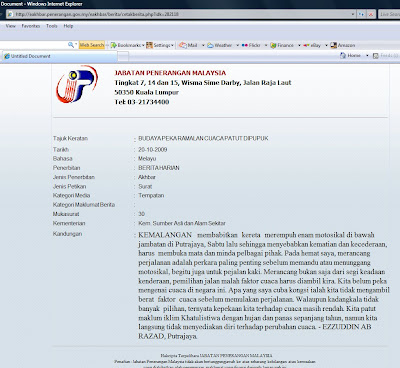Click the Jenis Penerbitan value Akhbar

(x=147, y=177)
